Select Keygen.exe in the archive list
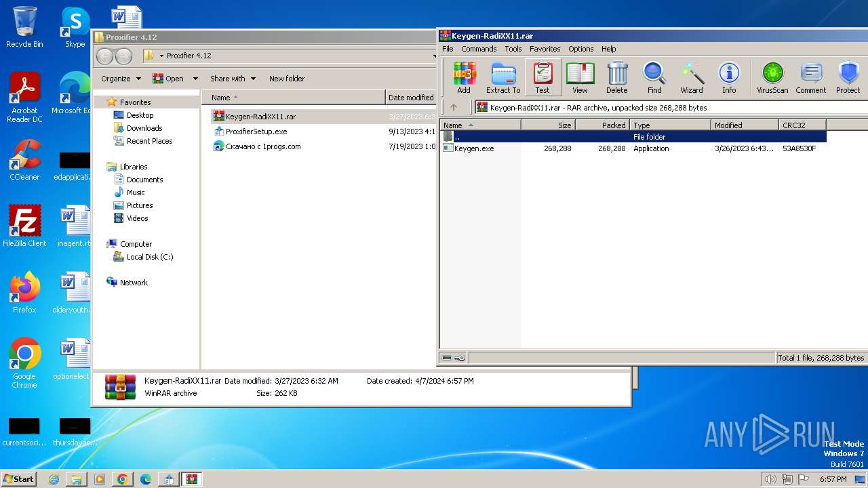The image size is (868, 488). [x=633, y=148]
